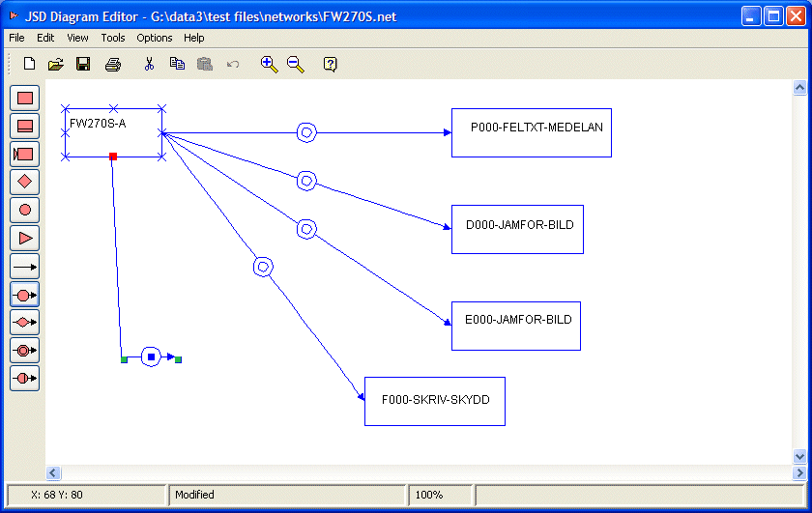Save the diagram with the floppy disk icon
Viewport: 812px width, 513px height.
[x=83, y=65]
